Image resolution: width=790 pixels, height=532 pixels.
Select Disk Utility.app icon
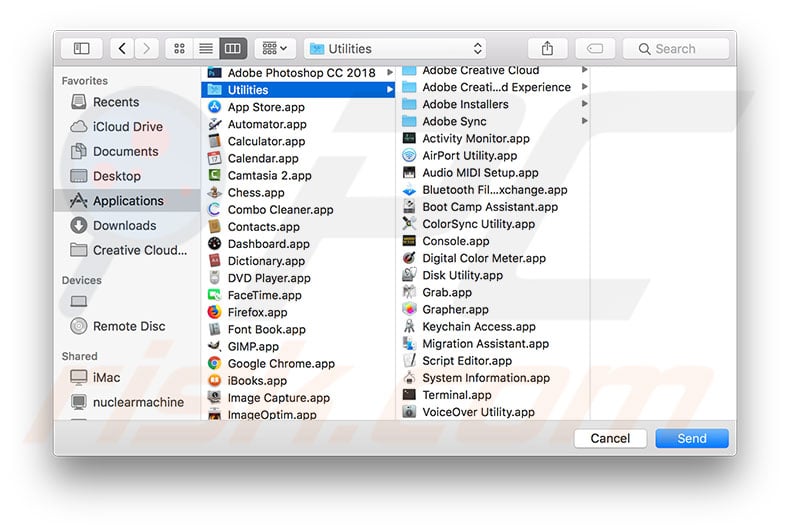tap(409, 275)
